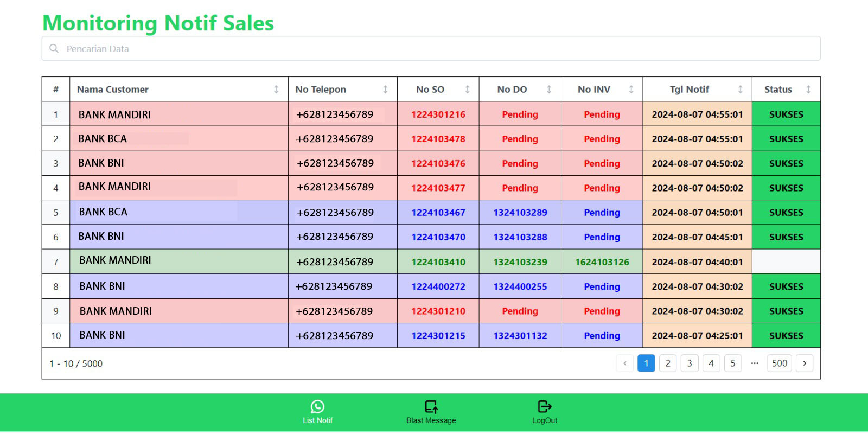This screenshot has height=434, width=868.
Task: Open the Blast Message icon
Action: [x=431, y=407]
